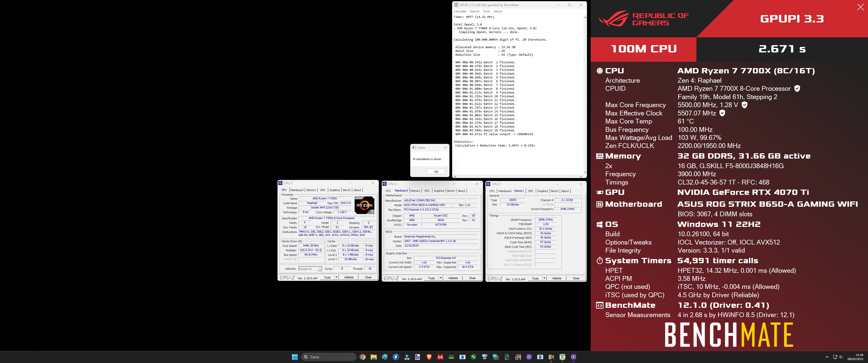Click the GPUPI horizontal scrollbar right arrow
The height and width of the screenshot is (363, 868).
click(581, 176)
